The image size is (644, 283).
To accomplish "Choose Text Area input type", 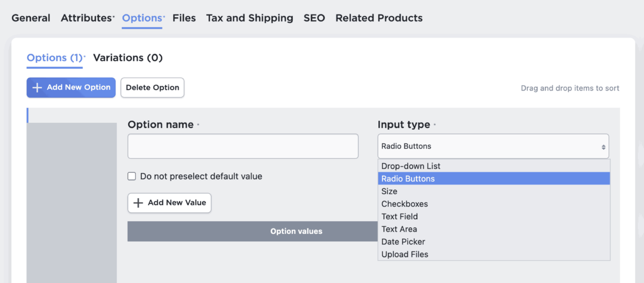I will pyautogui.click(x=494, y=229).
